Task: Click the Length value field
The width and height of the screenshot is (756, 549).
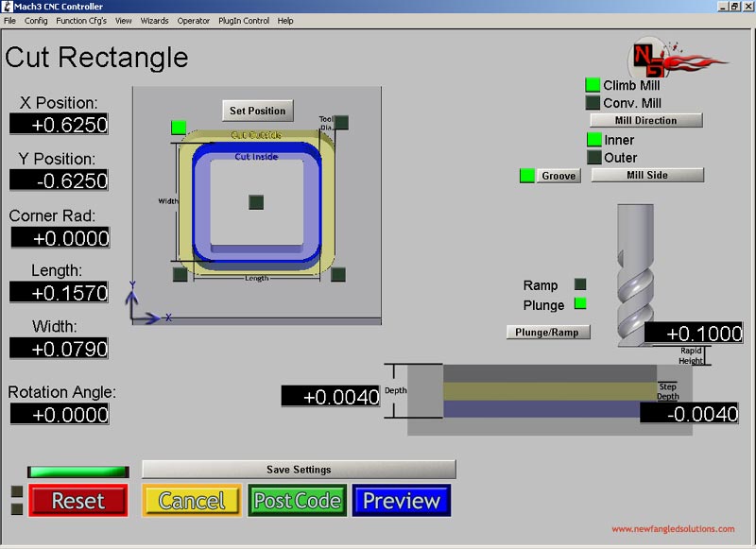Action: (x=59, y=293)
